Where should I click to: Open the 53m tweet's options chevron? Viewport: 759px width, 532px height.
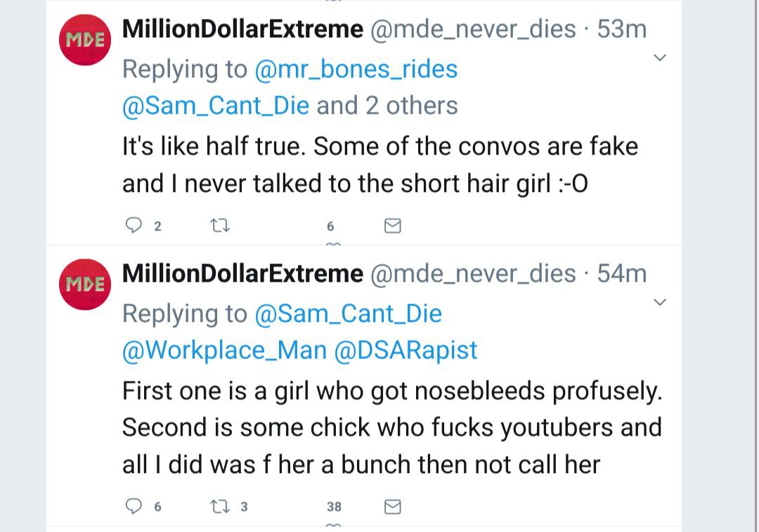(x=660, y=58)
